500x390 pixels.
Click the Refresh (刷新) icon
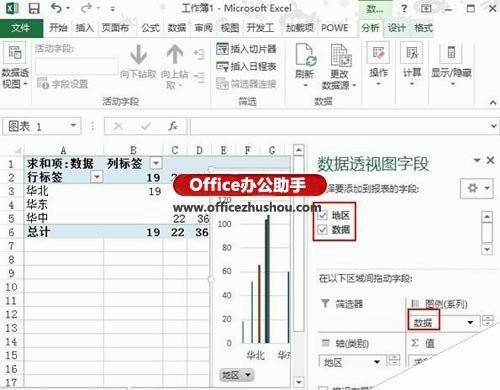[x=305, y=55]
